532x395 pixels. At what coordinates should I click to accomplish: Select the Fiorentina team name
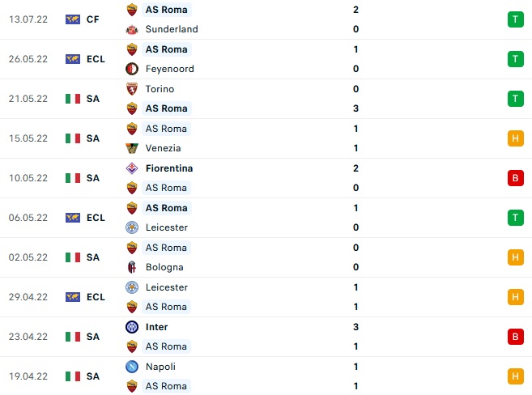point(170,168)
